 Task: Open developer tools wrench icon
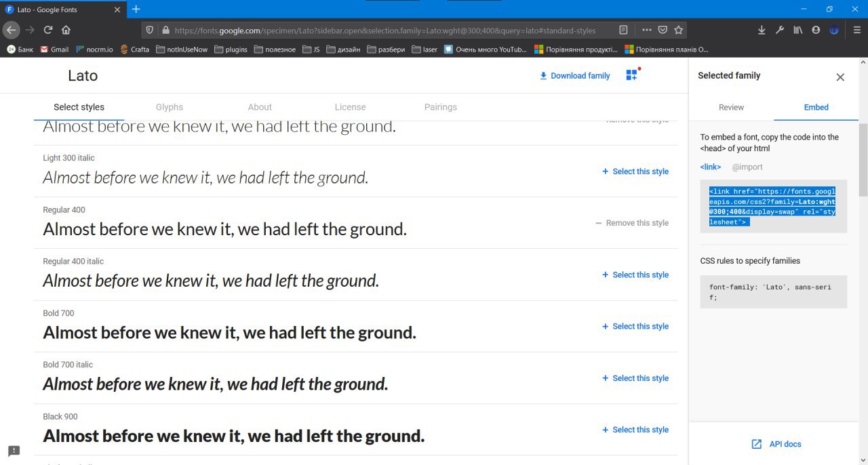pos(780,30)
